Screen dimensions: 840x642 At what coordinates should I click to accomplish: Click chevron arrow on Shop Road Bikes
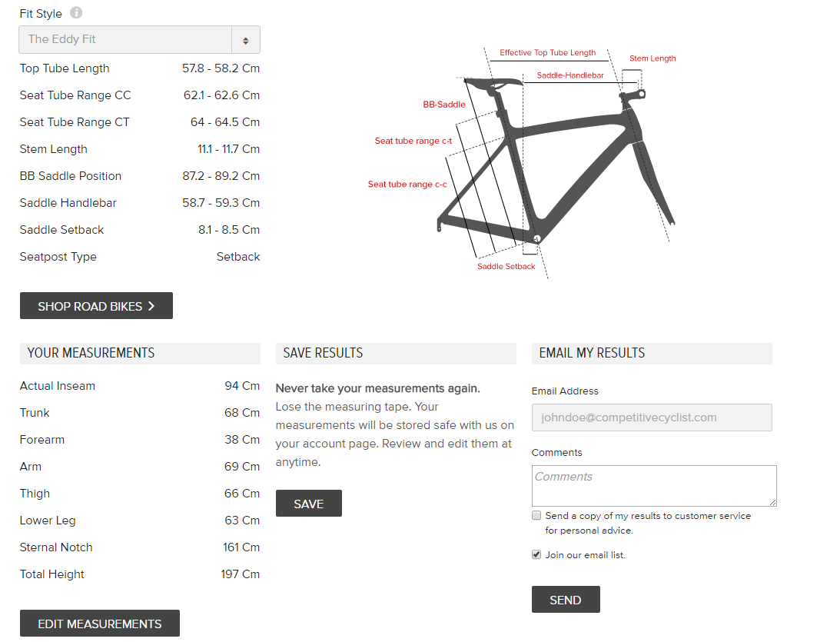[151, 306]
